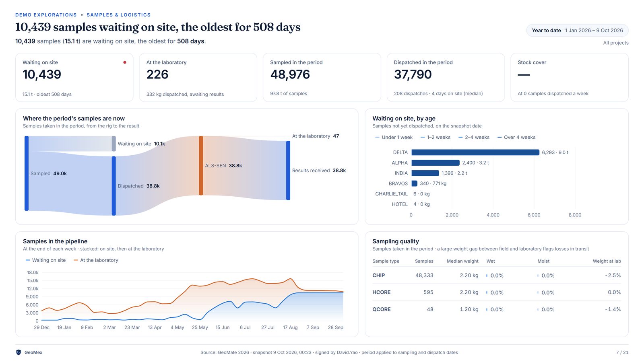Select the ALPHA bar in age chart
The image size is (644, 362).
coord(436,163)
